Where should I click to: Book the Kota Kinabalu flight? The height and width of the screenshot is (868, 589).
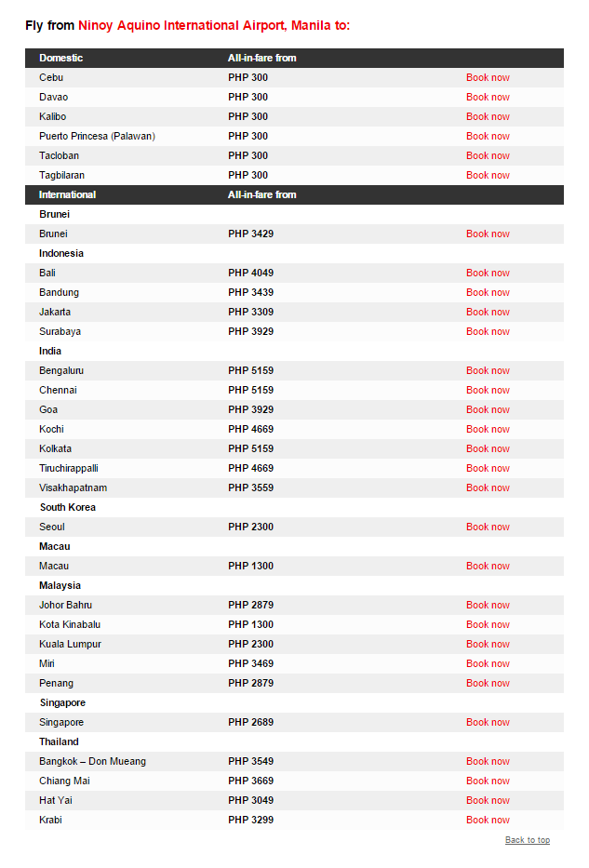488,624
